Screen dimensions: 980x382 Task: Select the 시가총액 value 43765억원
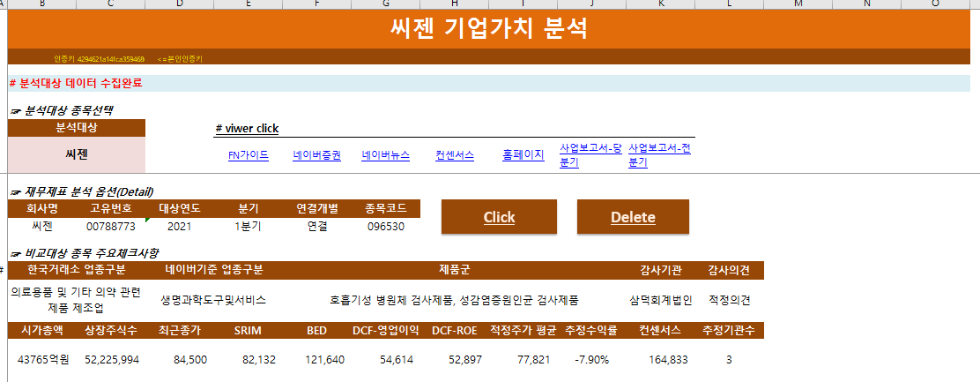[x=42, y=359]
